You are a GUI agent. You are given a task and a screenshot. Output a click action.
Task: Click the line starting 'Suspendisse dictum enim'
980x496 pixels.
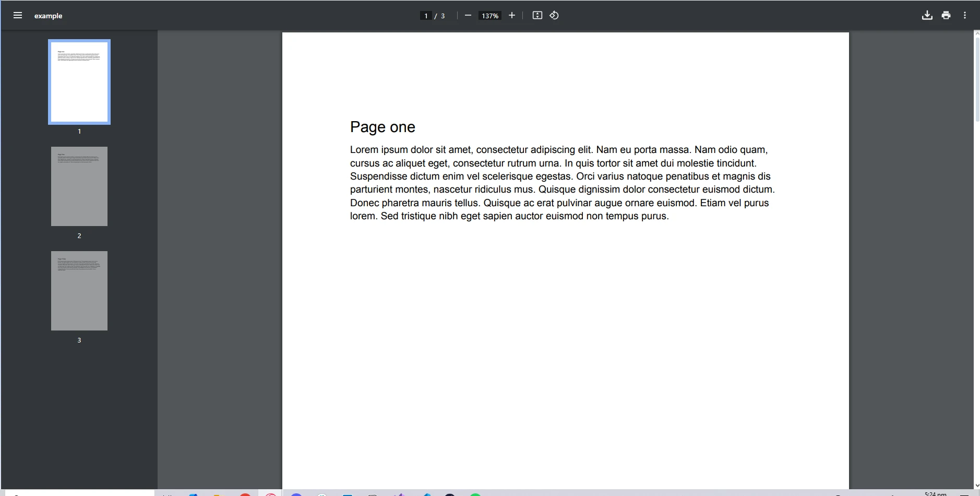click(x=560, y=176)
